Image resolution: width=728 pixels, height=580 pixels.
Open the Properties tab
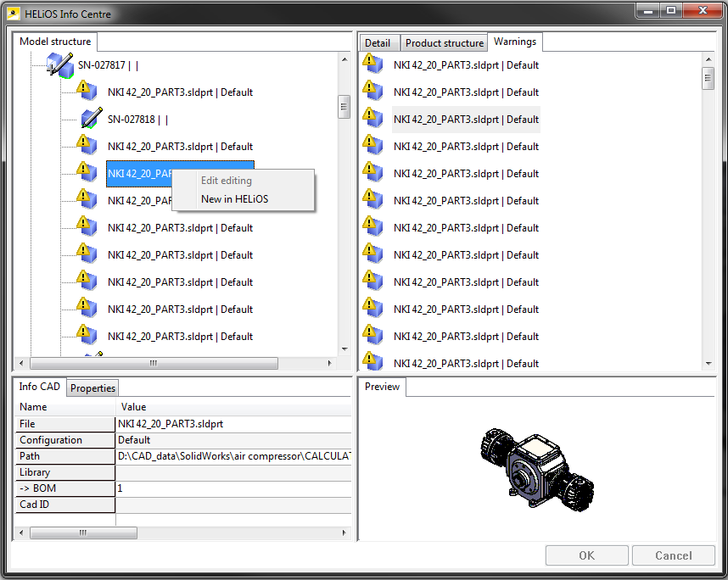point(92,388)
